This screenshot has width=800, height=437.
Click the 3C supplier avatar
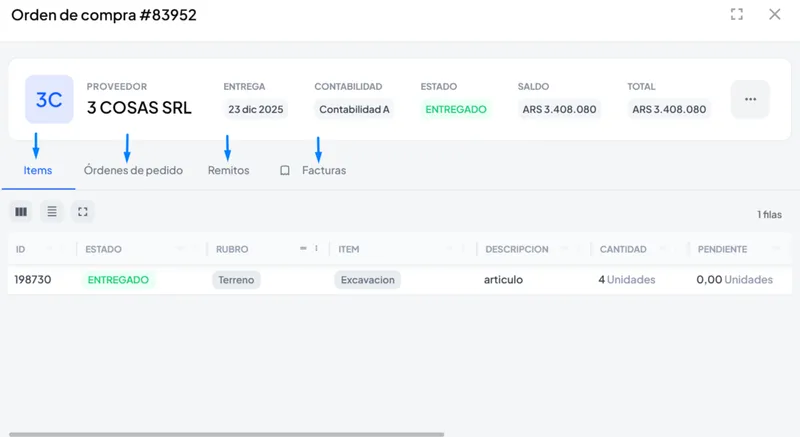(x=49, y=99)
